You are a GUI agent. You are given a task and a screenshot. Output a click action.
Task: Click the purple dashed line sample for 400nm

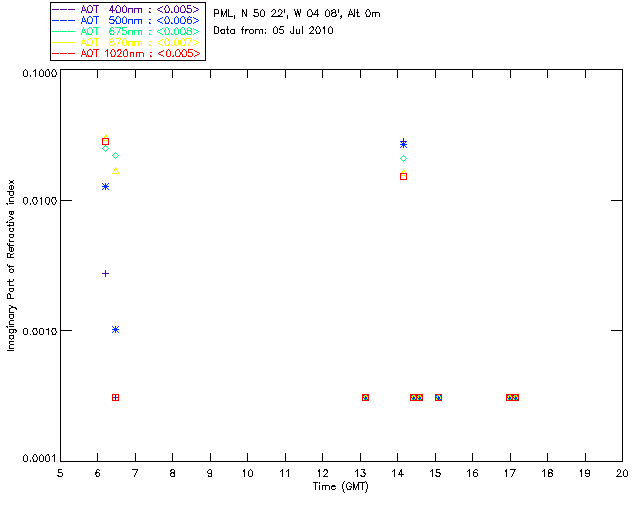[64, 10]
